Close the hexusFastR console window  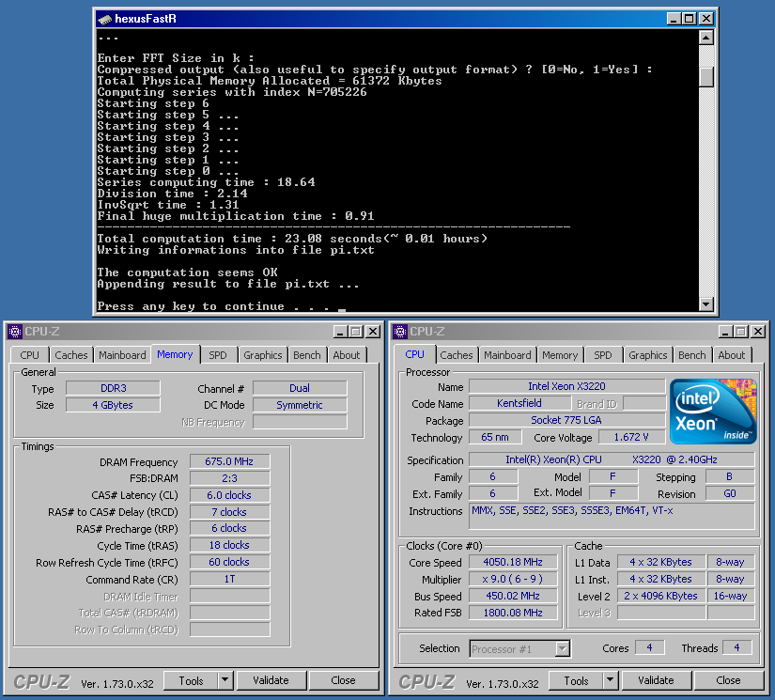(x=706, y=19)
